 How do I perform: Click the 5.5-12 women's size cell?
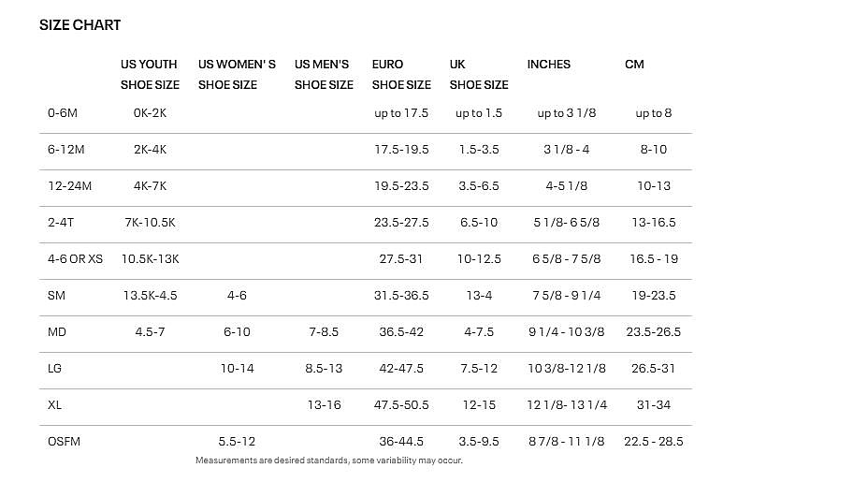[x=237, y=442]
